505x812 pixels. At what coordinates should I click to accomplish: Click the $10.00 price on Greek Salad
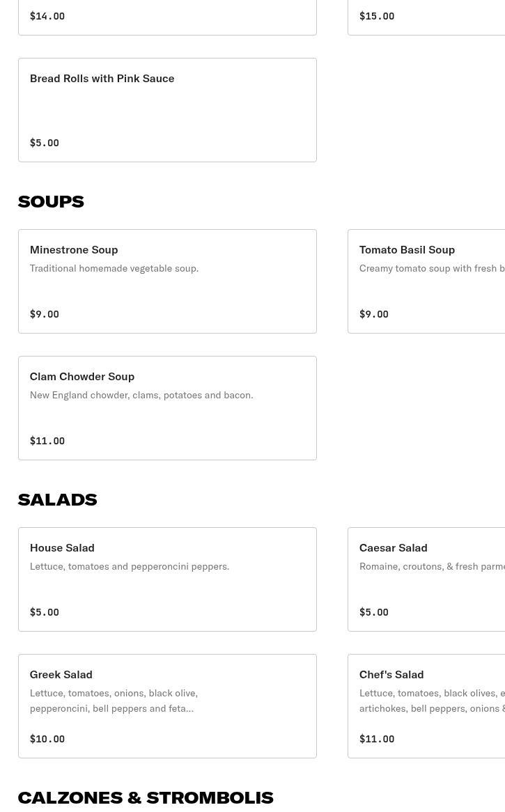coord(47,739)
